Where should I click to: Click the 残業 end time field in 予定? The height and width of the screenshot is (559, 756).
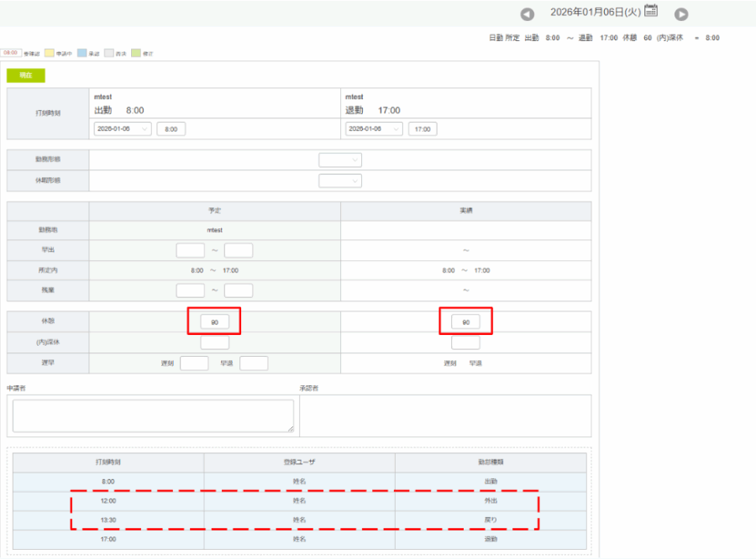click(x=239, y=290)
